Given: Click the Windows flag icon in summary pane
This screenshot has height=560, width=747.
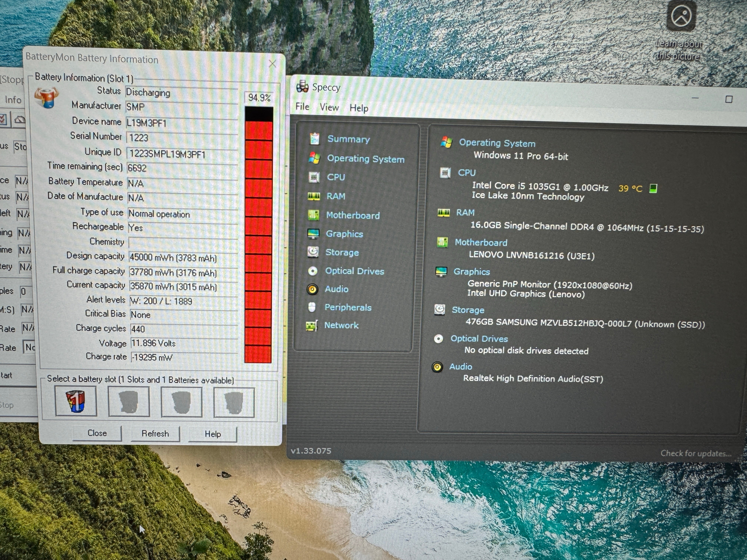Looking at the screenshot, I should point(446,142).
